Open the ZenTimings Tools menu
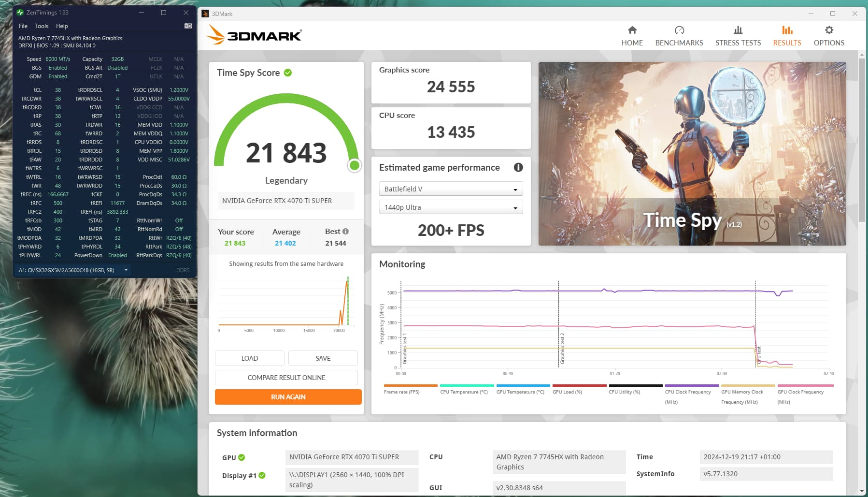Viewport: 868px width, 497px height. (x=42, y=26)
